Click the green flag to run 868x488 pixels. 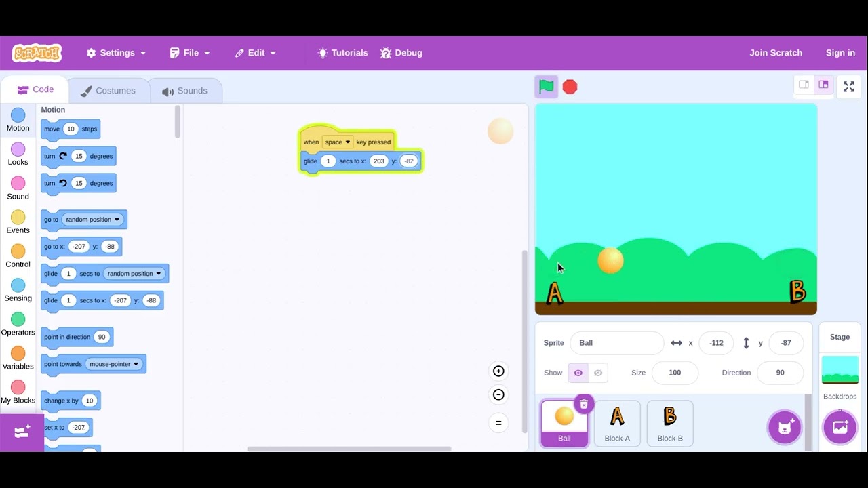[547, 87]
